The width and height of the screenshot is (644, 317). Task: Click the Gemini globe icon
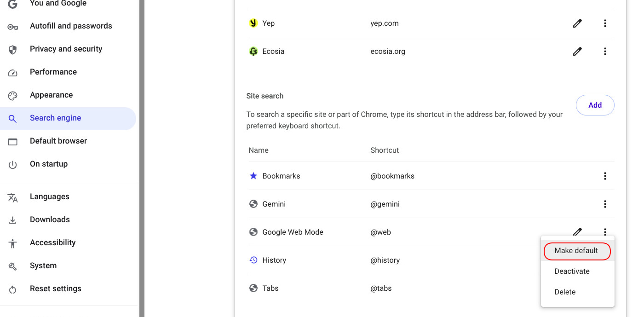point(253,204)
